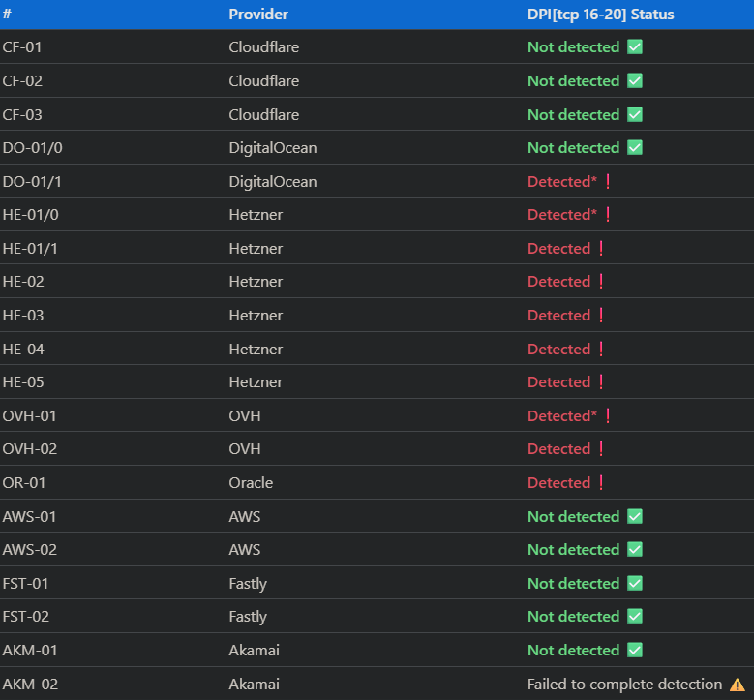This screenshot has height=700, width=754.
Task: Click 'Akamai' provider in row AKM-01
Action: 254,650
